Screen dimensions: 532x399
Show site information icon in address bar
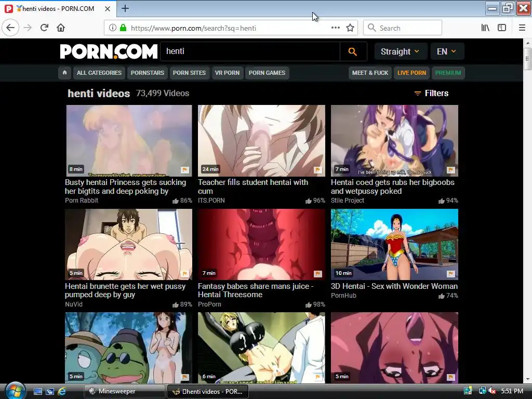112,28
